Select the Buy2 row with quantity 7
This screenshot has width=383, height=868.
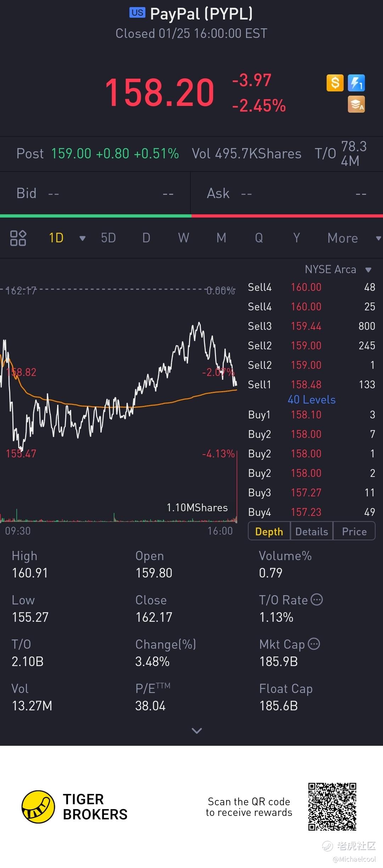311,434
